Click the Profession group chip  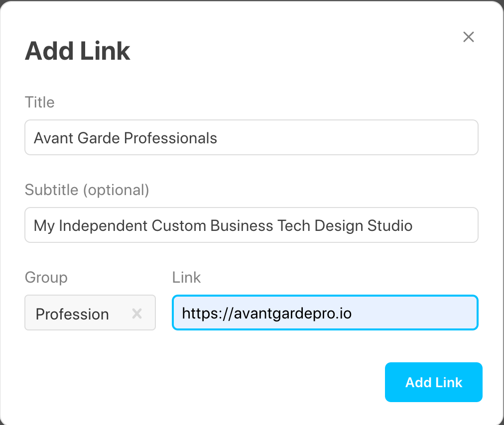click(72, 314)
